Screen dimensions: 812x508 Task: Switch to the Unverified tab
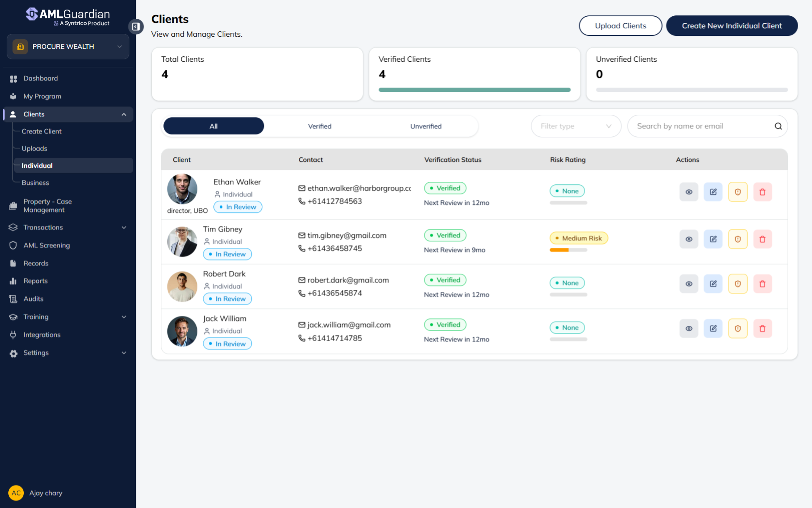pyautogui.click(x=426, y=126)
